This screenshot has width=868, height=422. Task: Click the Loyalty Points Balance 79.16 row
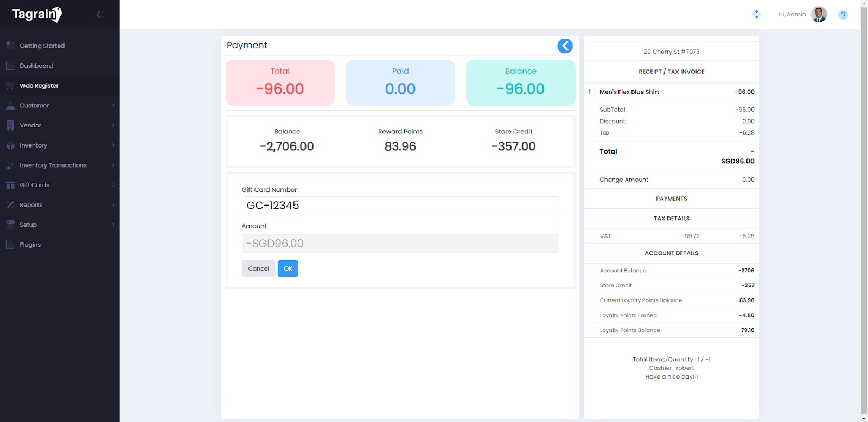pos(672,330)
